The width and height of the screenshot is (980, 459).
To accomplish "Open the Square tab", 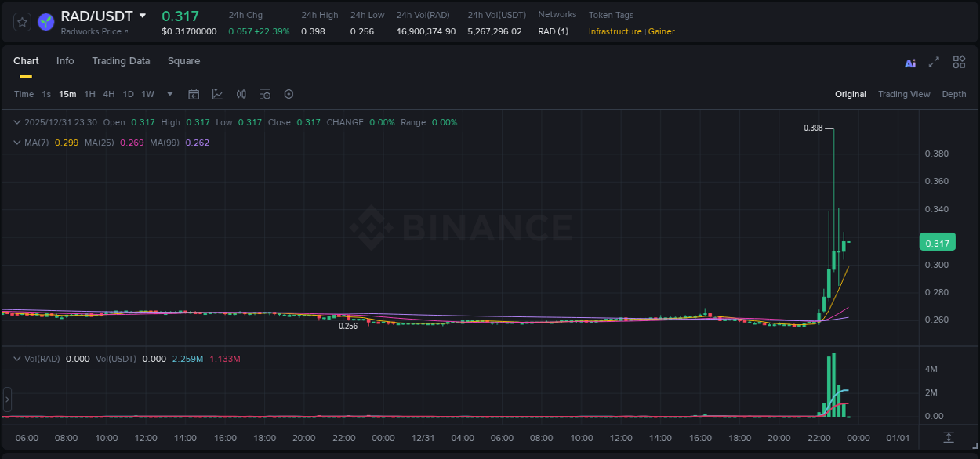I will pyautogui.click(x=184, y=61).
